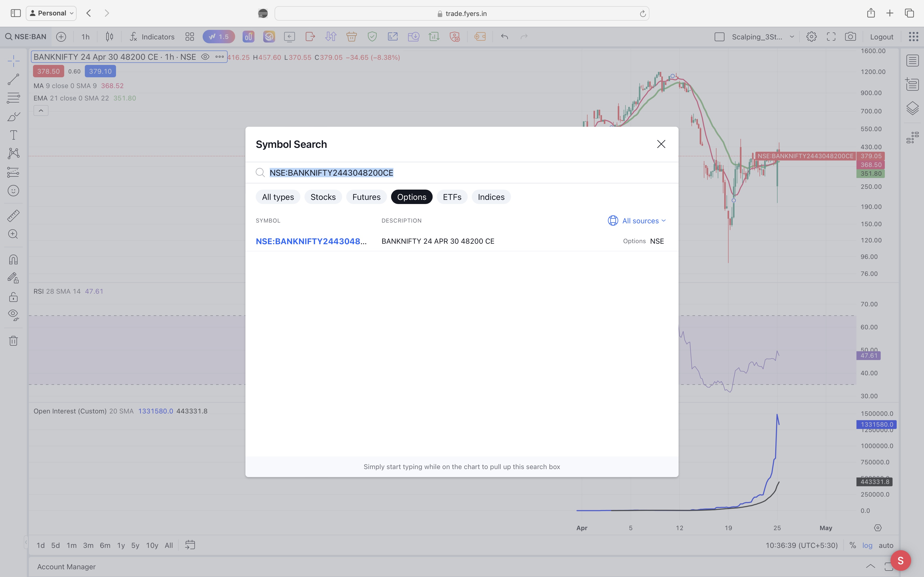Open chart settings gear icon
The width and height of the screenshot is (924, 577).
pyautogui.click(x=811, y=37)
